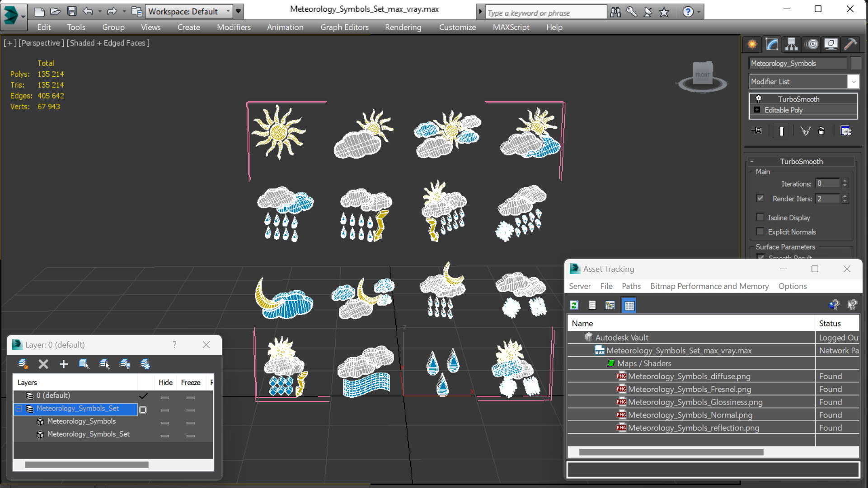This screenshot has height=488, width=868.
Task: Open the Graph Editors menu
Action: 344,27
